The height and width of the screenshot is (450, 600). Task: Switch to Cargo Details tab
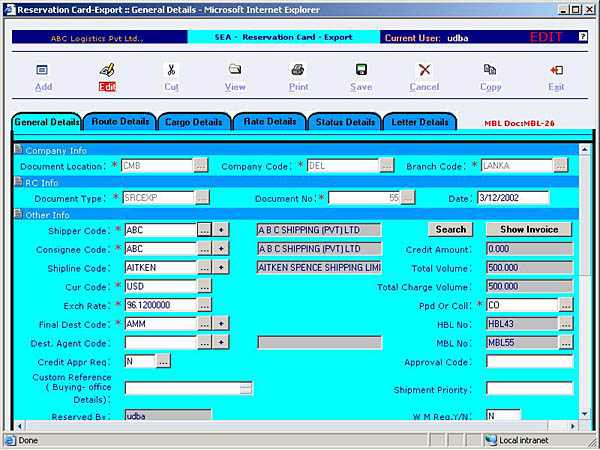point(194,122)
